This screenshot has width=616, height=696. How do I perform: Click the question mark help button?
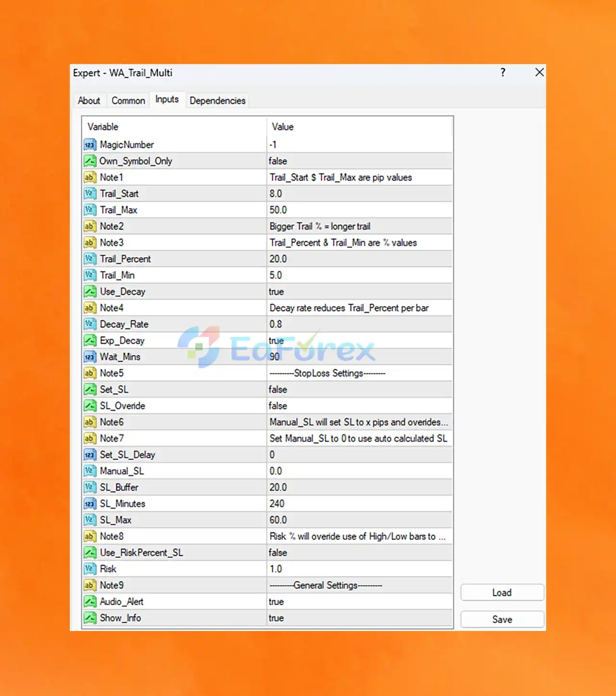point(503,73)
